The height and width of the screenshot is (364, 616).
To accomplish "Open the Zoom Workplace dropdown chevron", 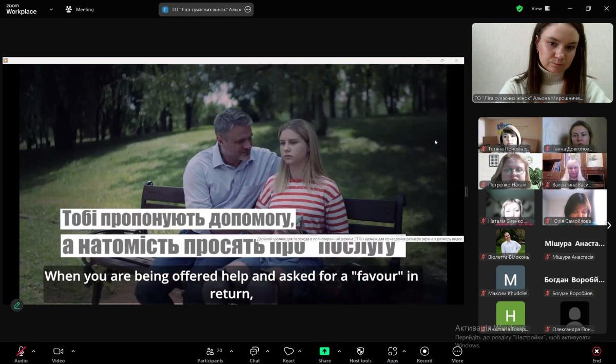I will tap(51, 9).
